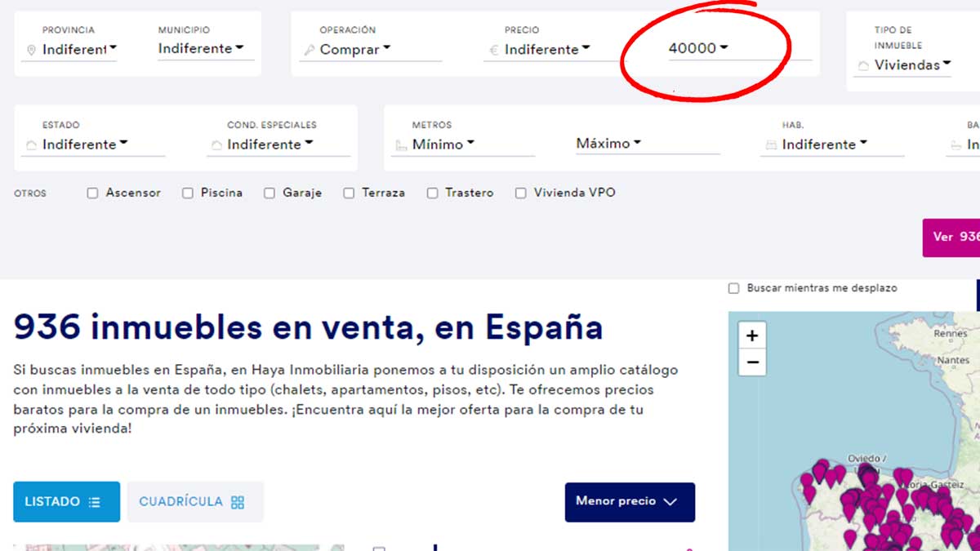Click the key icon beside Comprar
The height and width of the screenshot is (551, 980).
tap(309, 51)
